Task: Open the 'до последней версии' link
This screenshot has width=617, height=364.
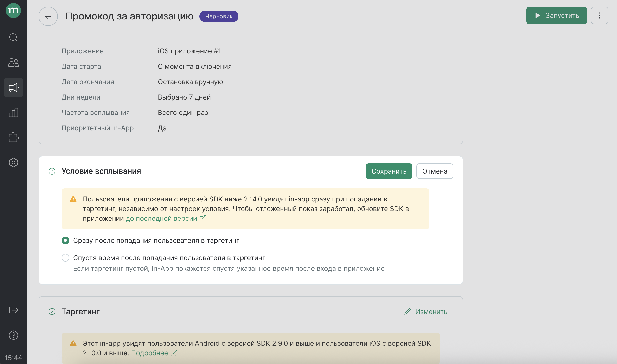Action: [x=166, y=218]
